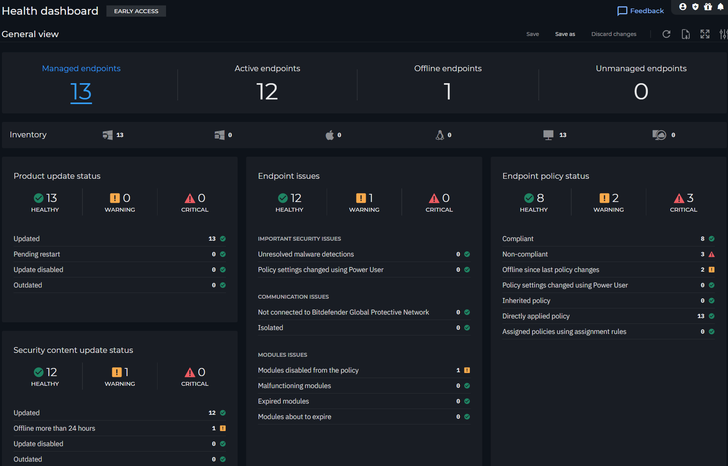Select the Pending restart row
728x466 pixels.
(x=120, y=254)
